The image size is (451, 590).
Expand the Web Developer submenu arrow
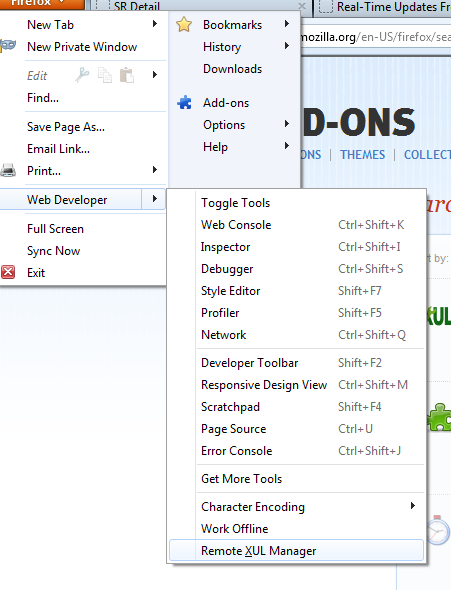pos(154,199)
